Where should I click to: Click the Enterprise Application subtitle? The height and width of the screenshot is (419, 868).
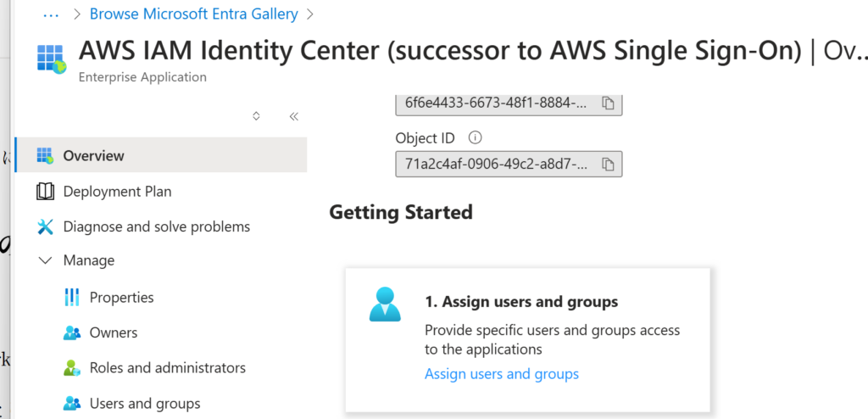[142, 77]
